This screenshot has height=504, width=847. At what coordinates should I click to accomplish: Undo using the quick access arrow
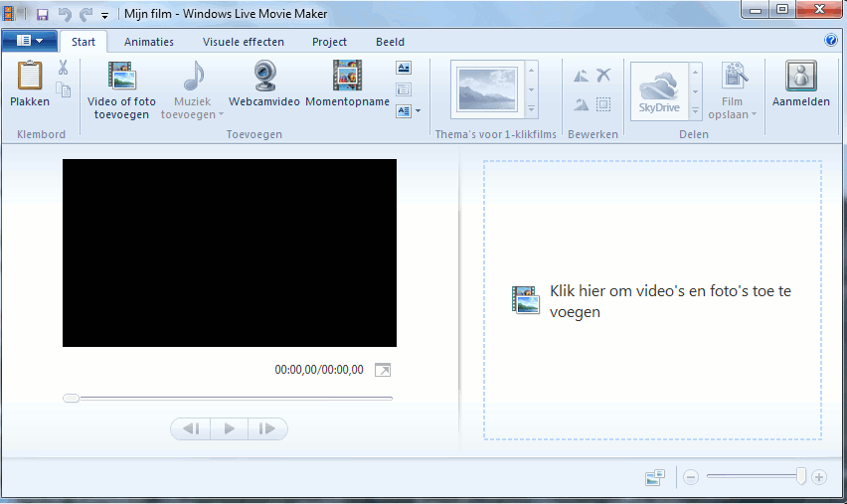65,14
